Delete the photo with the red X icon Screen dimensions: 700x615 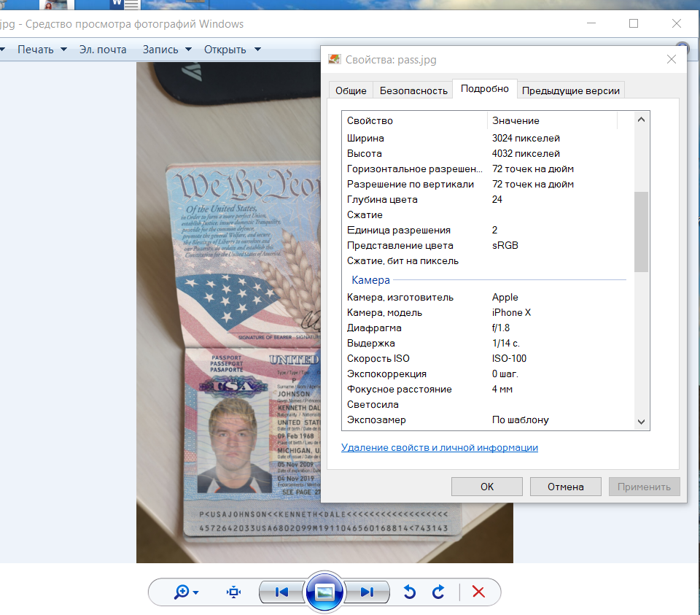(478, 592)
